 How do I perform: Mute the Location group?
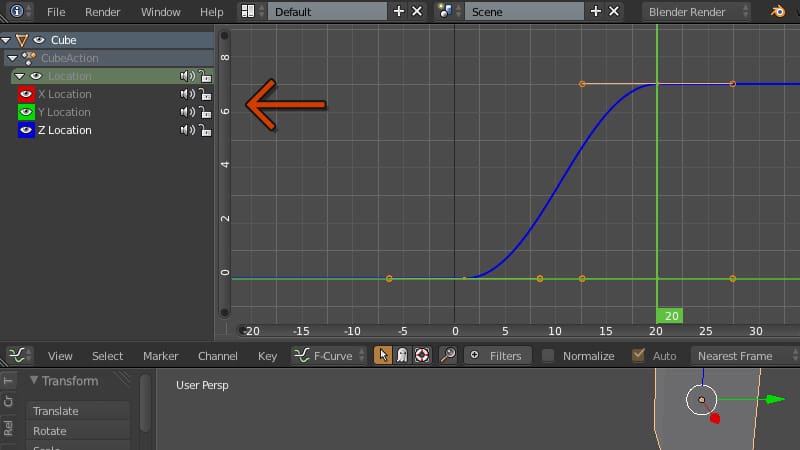(187, 76)
